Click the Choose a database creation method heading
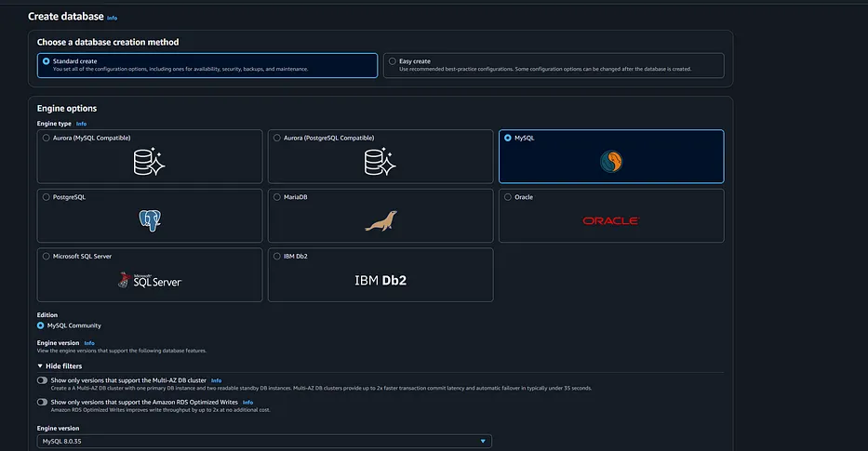 click(x=108, y=42)
